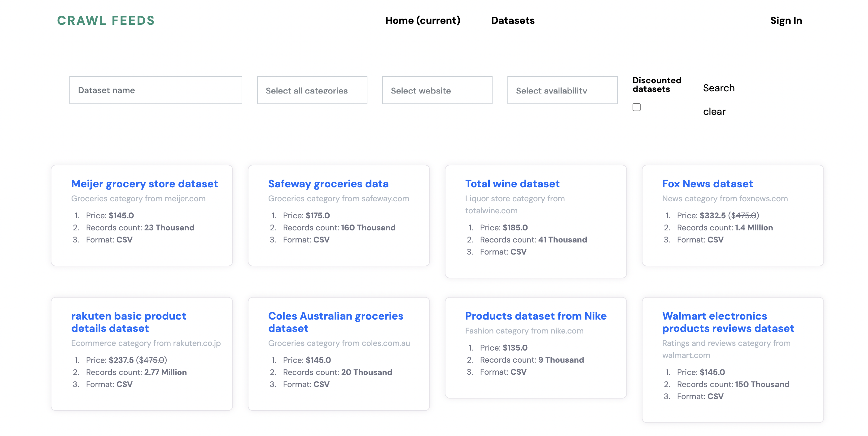
Task: Click 'Records count: 9 Thousand' text
Action: pyautogui.click(x=532, y=360)
